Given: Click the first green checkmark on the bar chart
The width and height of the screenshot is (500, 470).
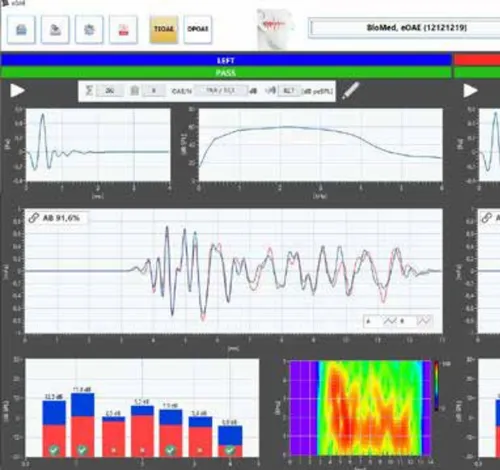Looking at the screenshot, I should pyautogui.click(x=54, y=450).
